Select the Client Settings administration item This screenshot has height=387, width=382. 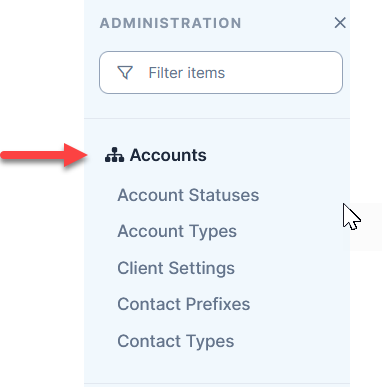coord(176,269)
